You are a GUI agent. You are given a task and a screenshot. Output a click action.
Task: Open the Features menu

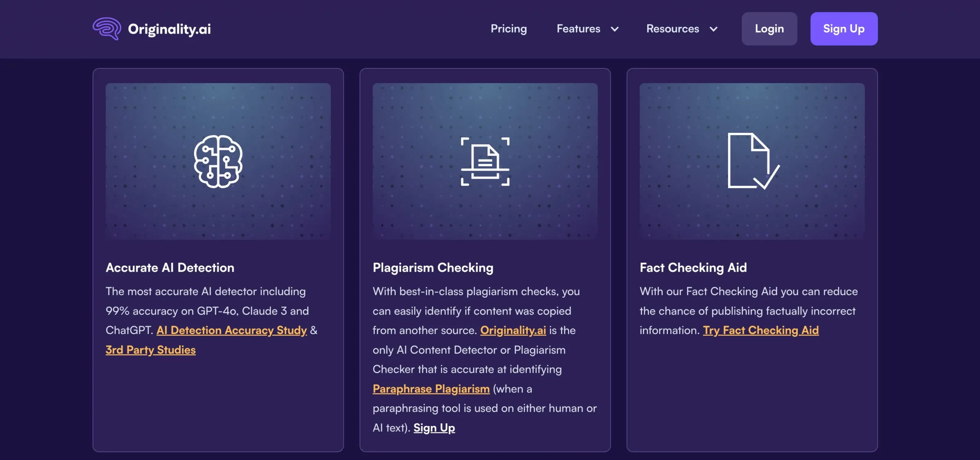578,29
